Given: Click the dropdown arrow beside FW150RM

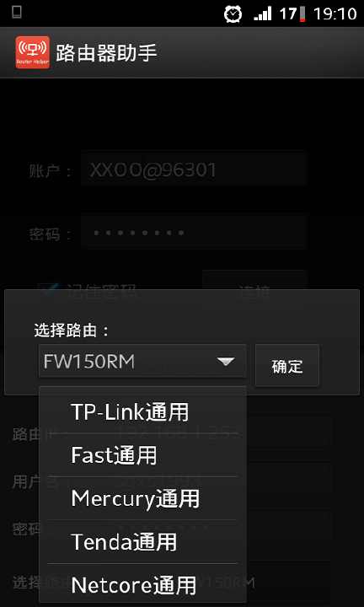Looking at the screenshot, I should [226, 362].
